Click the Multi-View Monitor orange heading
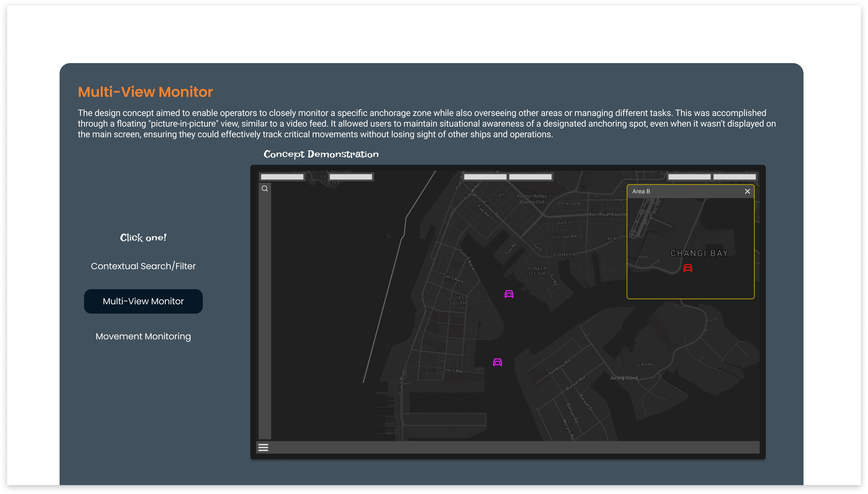Viewport: 868px width, 494px height. [145, 92]
